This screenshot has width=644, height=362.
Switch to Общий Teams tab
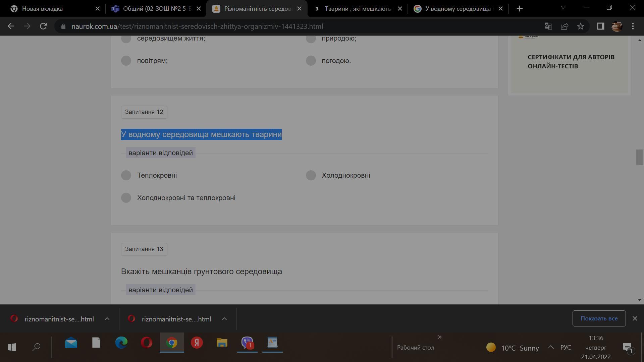tap(156, 9)
